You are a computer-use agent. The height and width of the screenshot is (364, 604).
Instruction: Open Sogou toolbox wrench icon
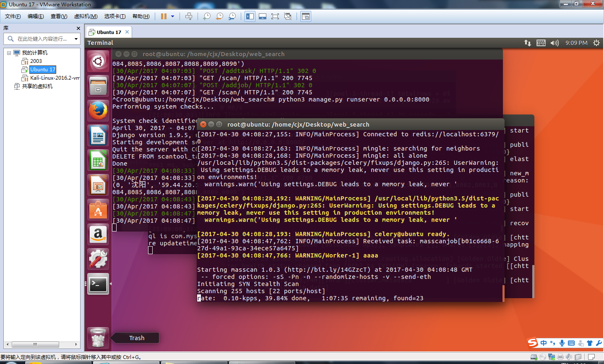pos(599,343)
